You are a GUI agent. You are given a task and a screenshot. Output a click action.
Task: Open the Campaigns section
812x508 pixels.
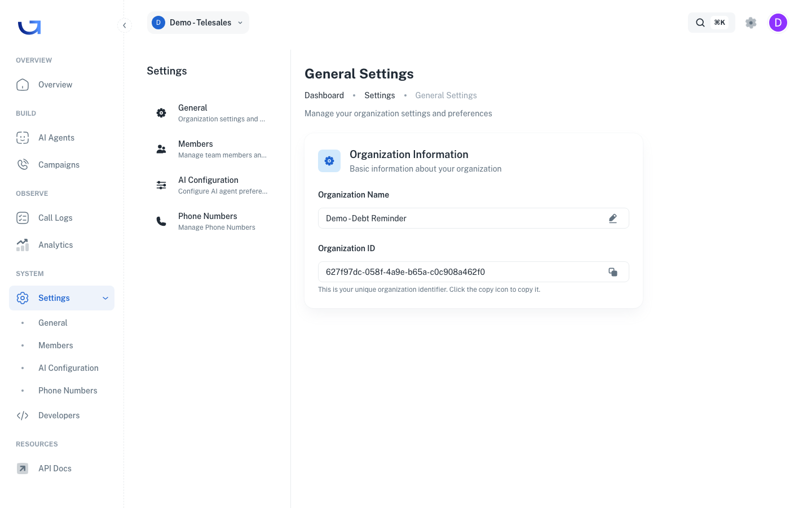pyautogui.click(x=61, y=165)
